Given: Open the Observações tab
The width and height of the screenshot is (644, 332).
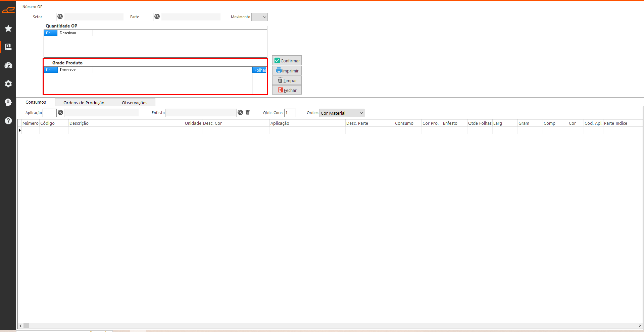Looking at the screenshot, I should (x=134, y=103).
